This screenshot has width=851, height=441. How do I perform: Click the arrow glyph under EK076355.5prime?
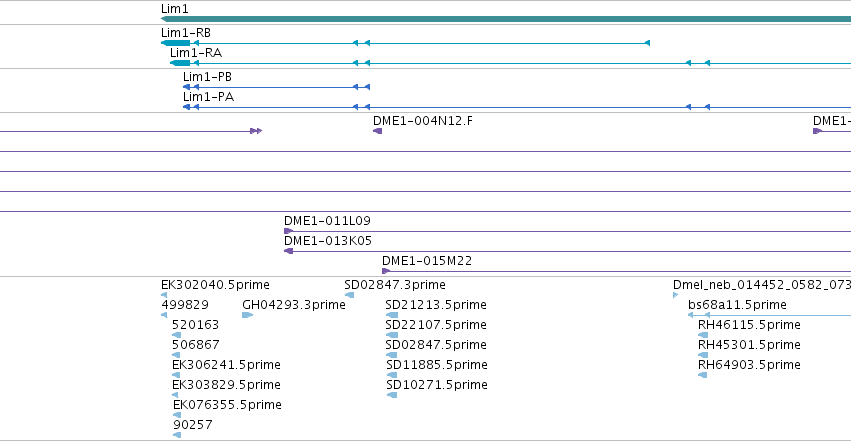(177, 416)
